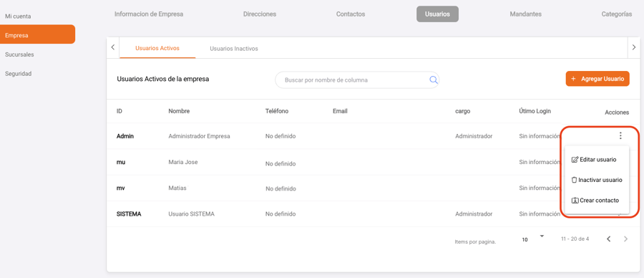Click the mv ID cell
644x278 pixels.
point(121,188)
